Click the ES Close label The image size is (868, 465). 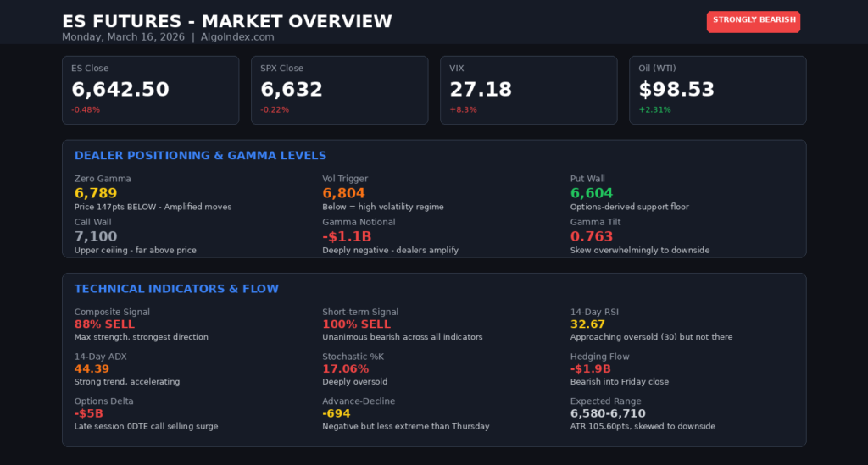click(90, 68)
